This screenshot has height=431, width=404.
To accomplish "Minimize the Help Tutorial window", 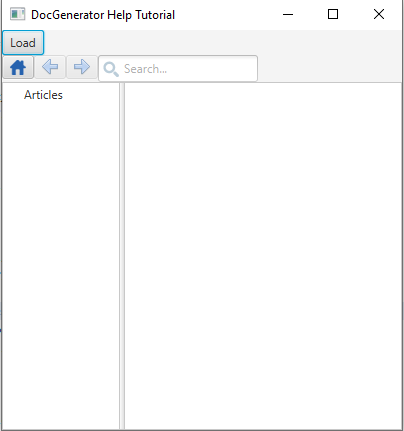I will coord(288,14).
